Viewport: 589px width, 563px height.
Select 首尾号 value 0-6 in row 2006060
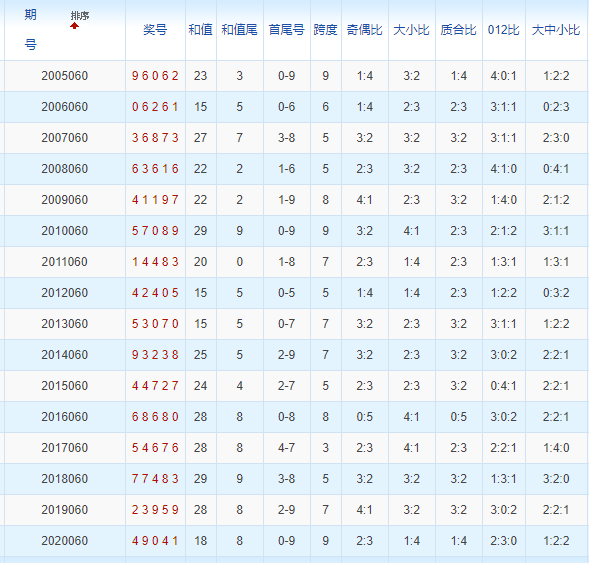287,107
